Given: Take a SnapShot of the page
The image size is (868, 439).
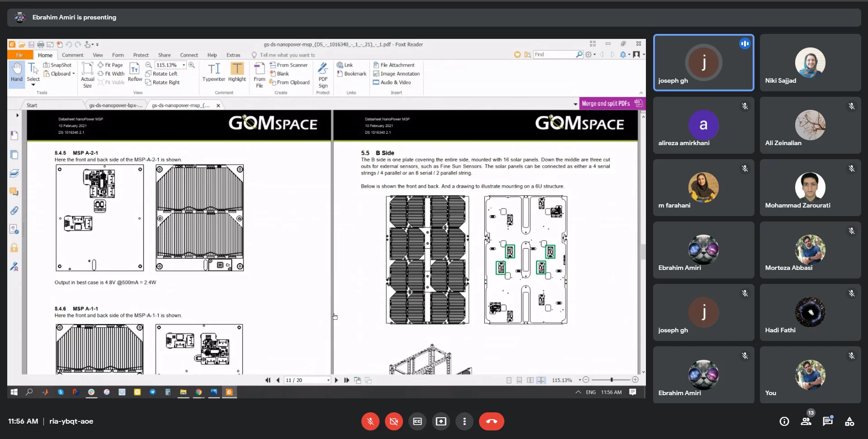Looking at the screenshot, I should (57, 65).
